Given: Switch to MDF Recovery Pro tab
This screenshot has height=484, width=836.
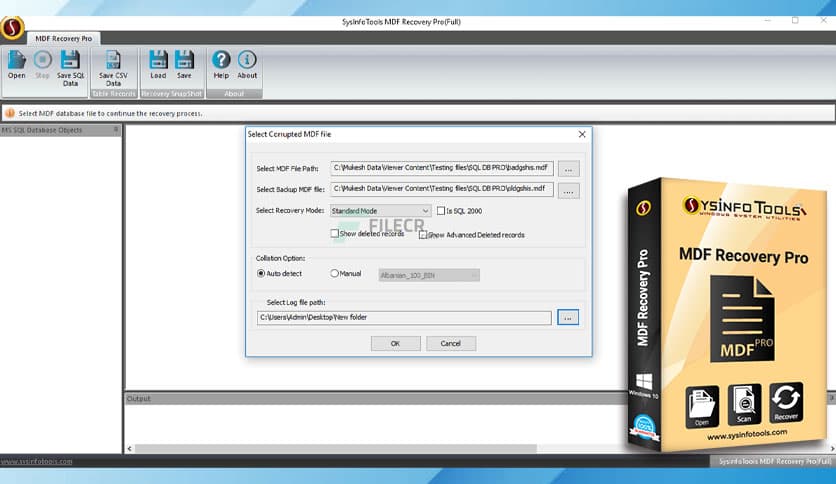Looking at the screenshot, I should tap(63, 38).
